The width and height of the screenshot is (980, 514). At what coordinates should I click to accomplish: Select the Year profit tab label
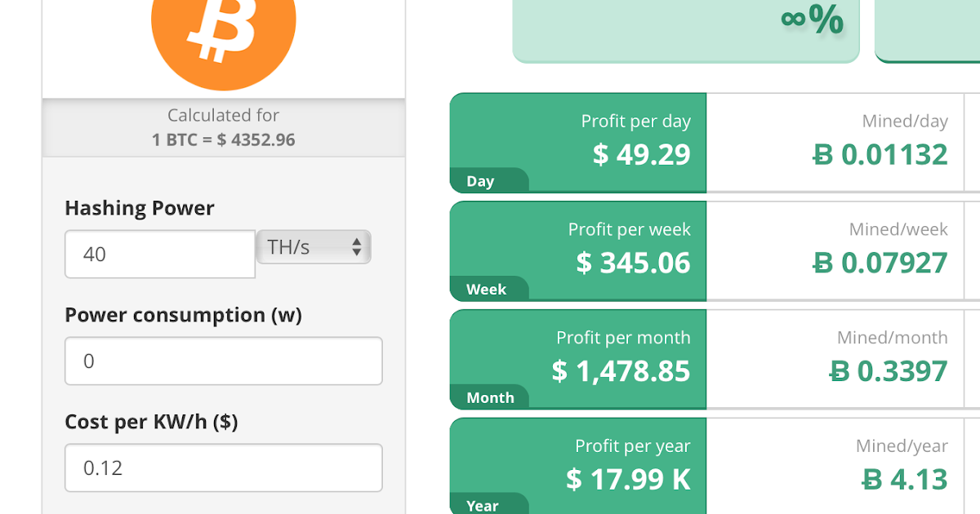click(x=482, y=506)
